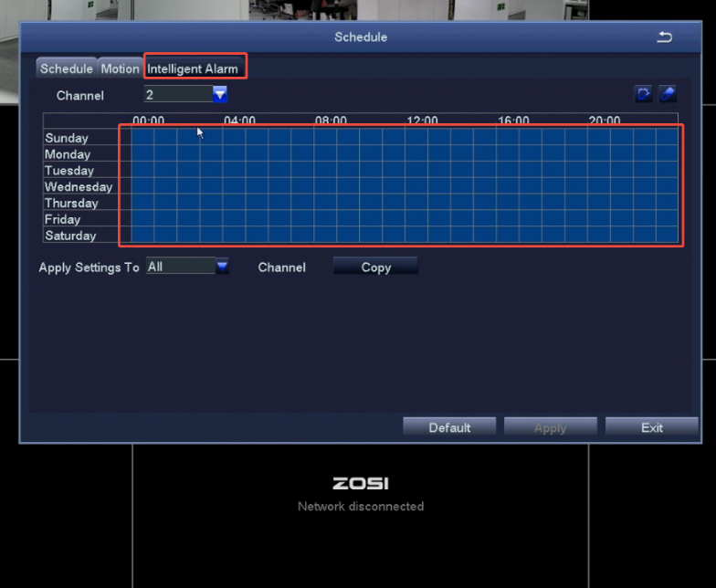Screen dimensions: 716x588
Task: Select the eraser schedule tool
Action: (x=668, y=94)
